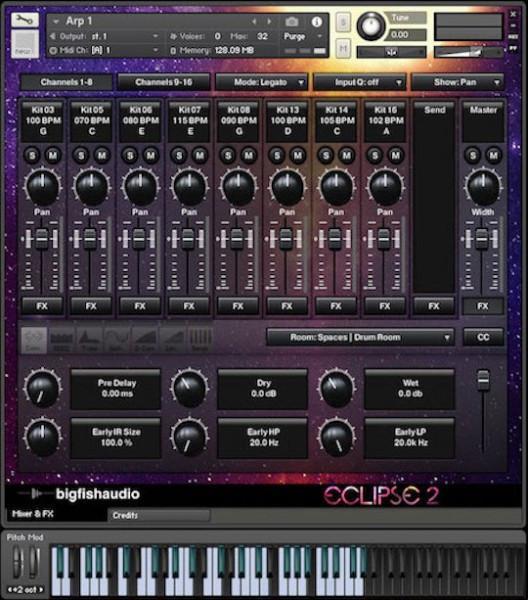Screen dimensions: 528x600
Task: Select the Convolution effect module icon
Action: tap(34, 340)
